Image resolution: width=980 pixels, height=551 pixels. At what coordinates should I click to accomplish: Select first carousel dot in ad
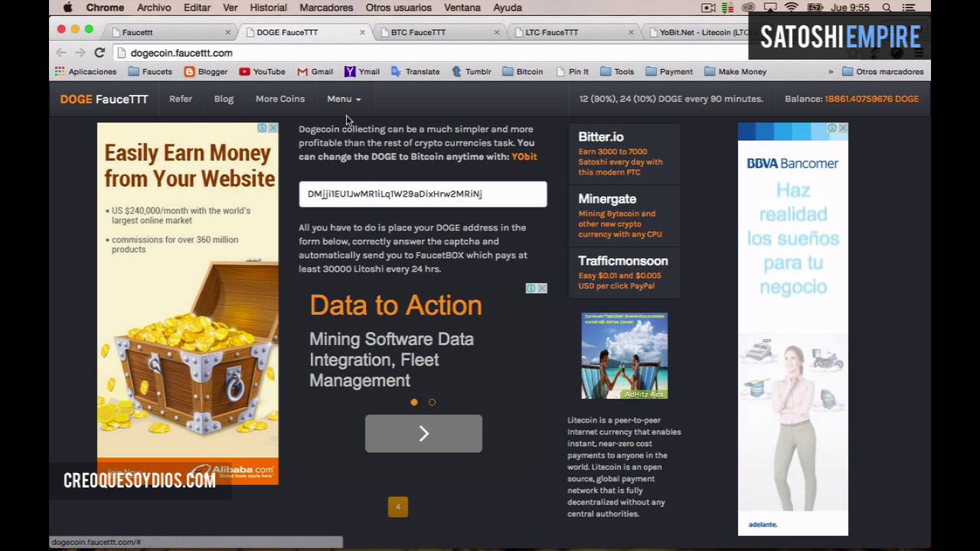point(414,403)
